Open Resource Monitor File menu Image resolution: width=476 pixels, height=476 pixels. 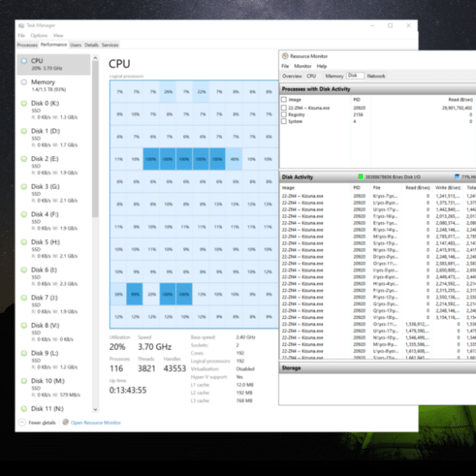(285, 66)
